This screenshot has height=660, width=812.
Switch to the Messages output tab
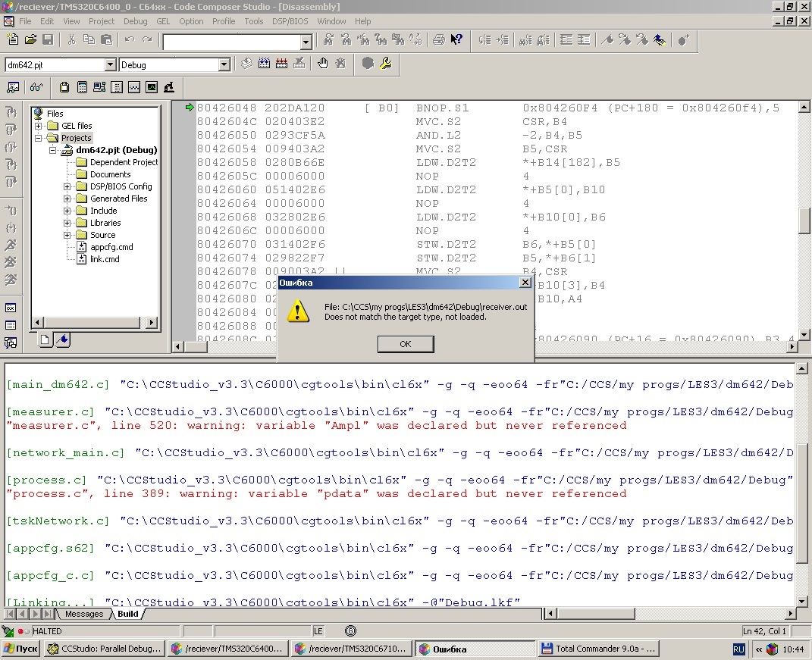[84, 614]
